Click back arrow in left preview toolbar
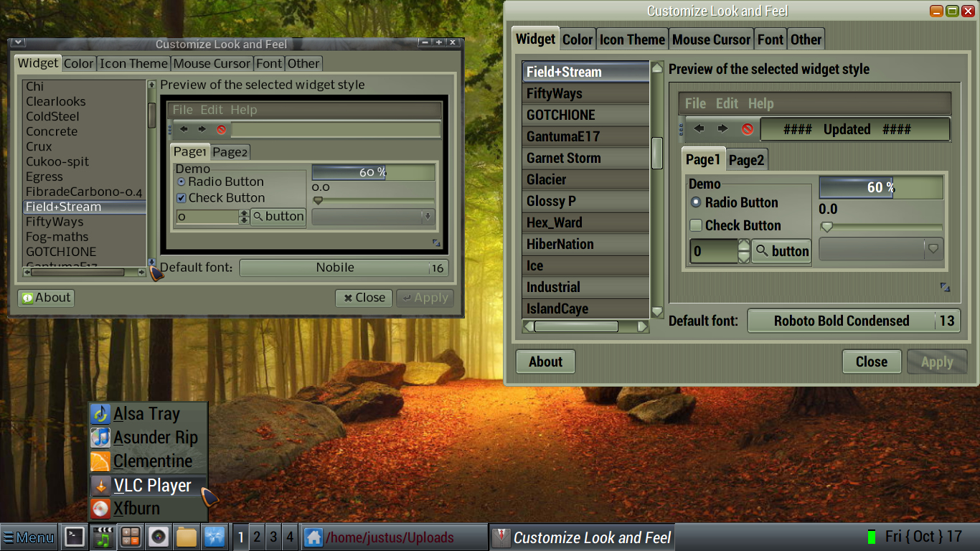This screenshot has width=980, height=551. point(184,130)
